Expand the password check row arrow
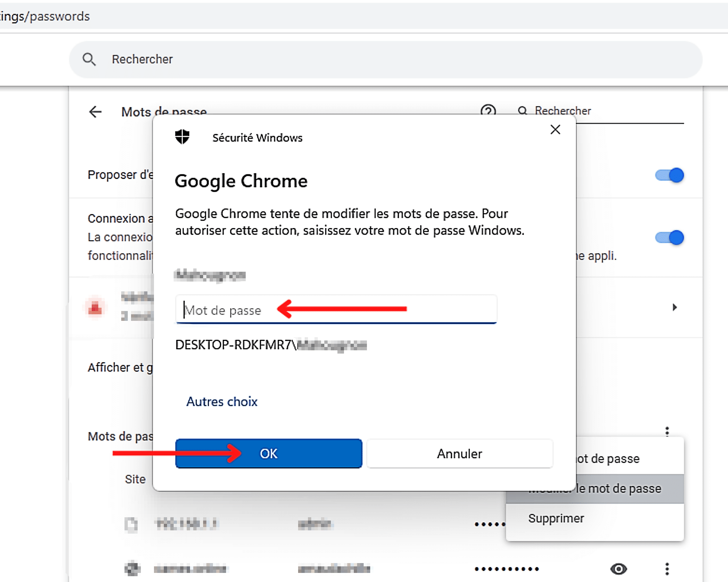 click(674, 307)
